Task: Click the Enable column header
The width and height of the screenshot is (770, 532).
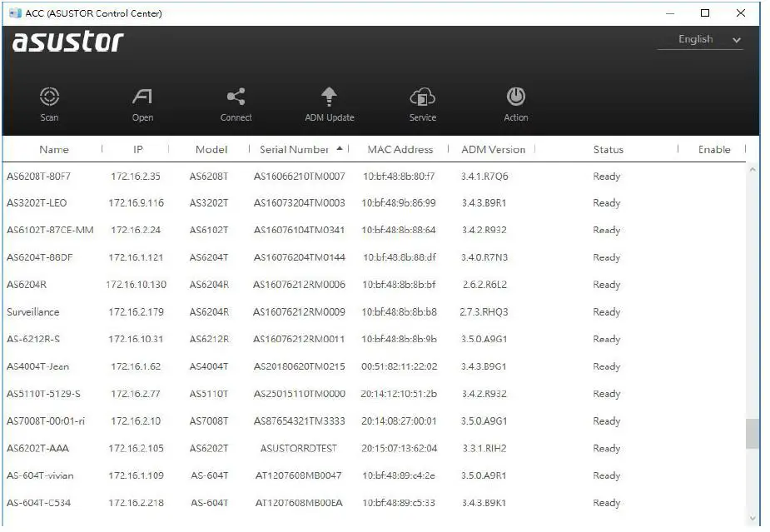Action: click(x=714, y=149)
